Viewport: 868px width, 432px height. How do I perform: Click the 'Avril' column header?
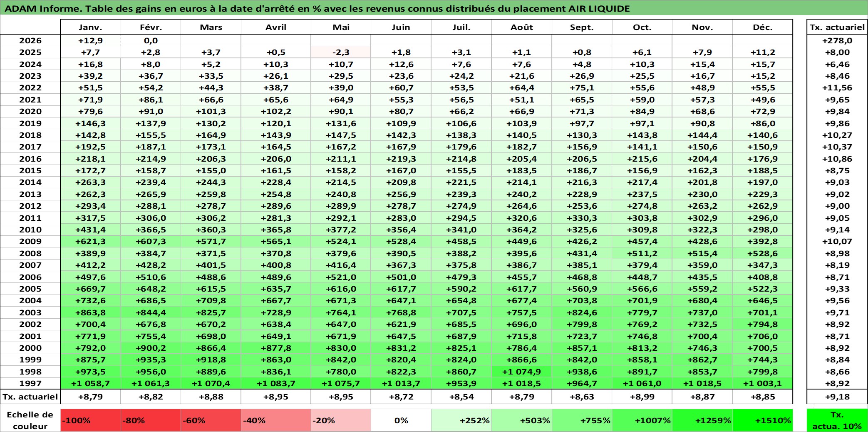(276, 27)
